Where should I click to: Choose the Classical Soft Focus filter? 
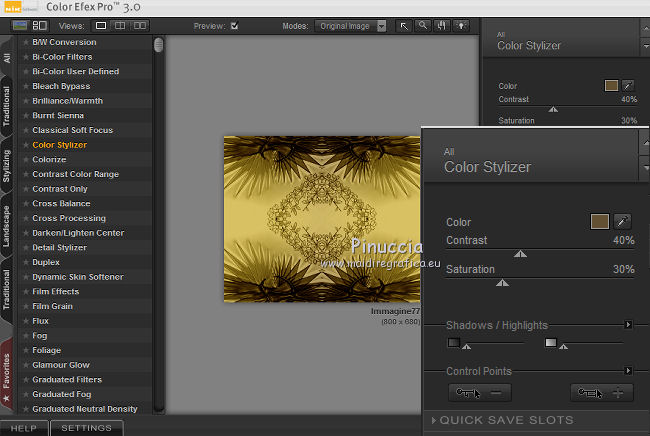[73, 130]
